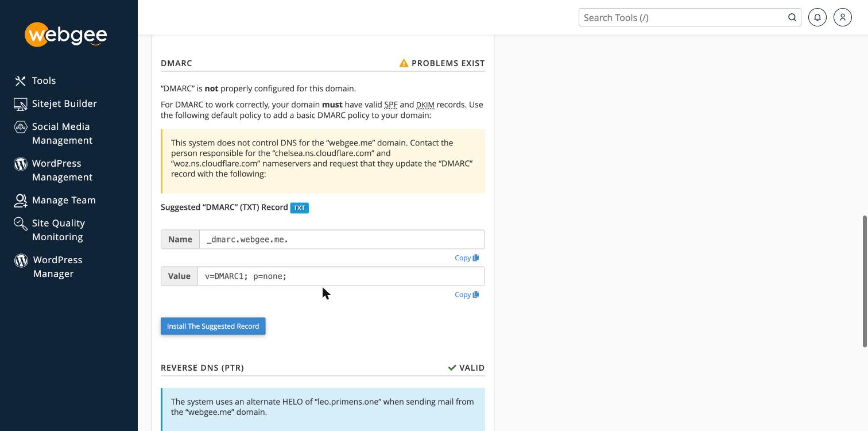
Task: Click the PROBLEMS EXIST warning icon
Action: [x=404, y=63]
